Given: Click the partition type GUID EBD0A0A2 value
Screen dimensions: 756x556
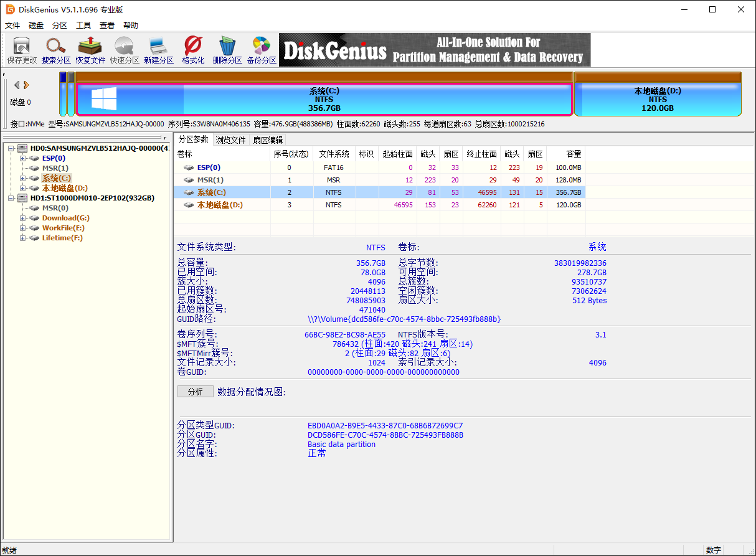Looking at the screenshot, I should [x=385, y=426].
